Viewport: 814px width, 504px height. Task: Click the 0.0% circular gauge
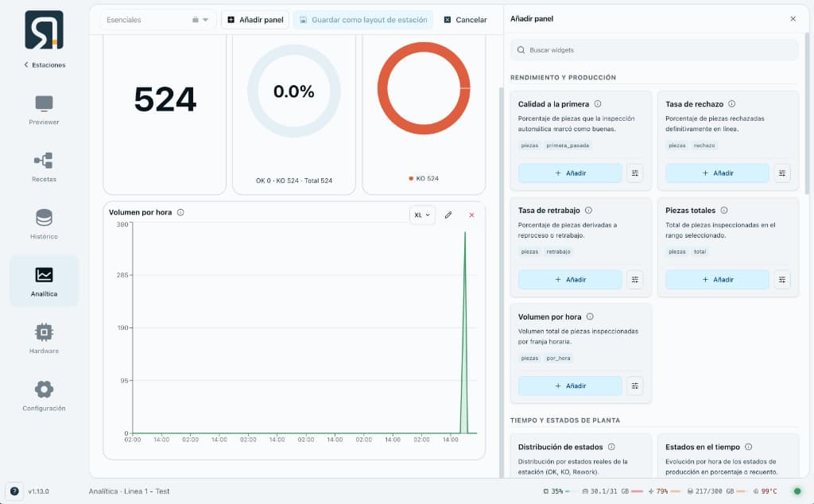[x=294, y=91]
